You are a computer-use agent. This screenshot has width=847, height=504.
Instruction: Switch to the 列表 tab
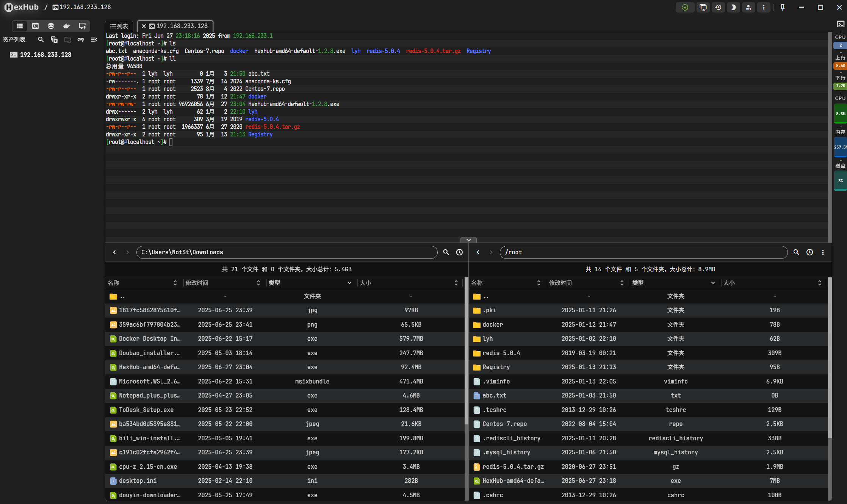119,26
